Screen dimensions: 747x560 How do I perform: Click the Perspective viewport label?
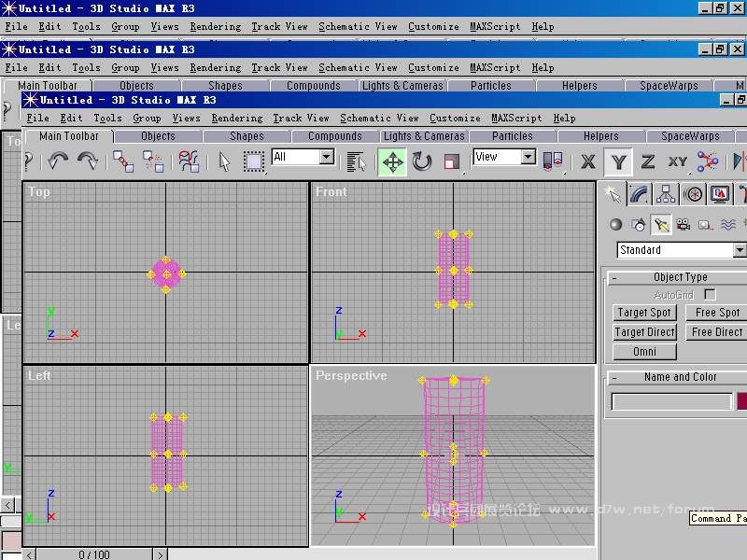[351, 376]
